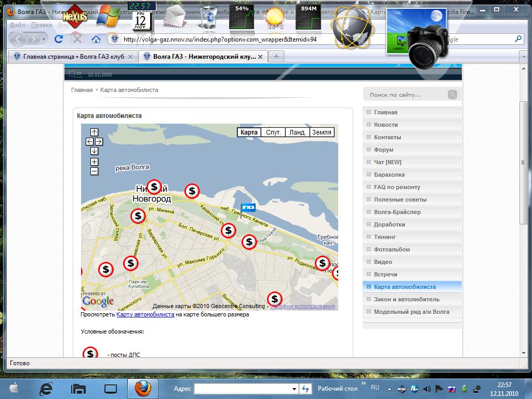Click the Google logo on map
The height and width of the screenshot is (399, 532).
pyautogui.click(x=98, y=301)
